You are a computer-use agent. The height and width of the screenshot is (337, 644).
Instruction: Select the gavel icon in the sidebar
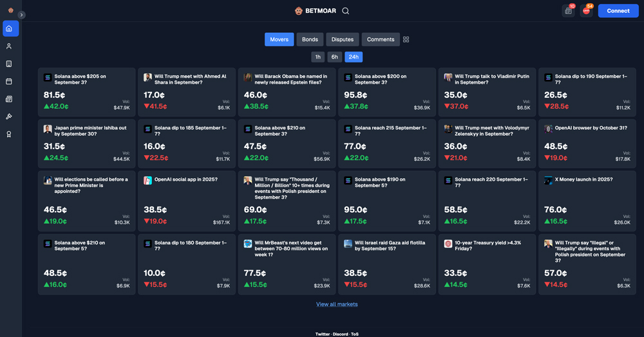point(9,116)
